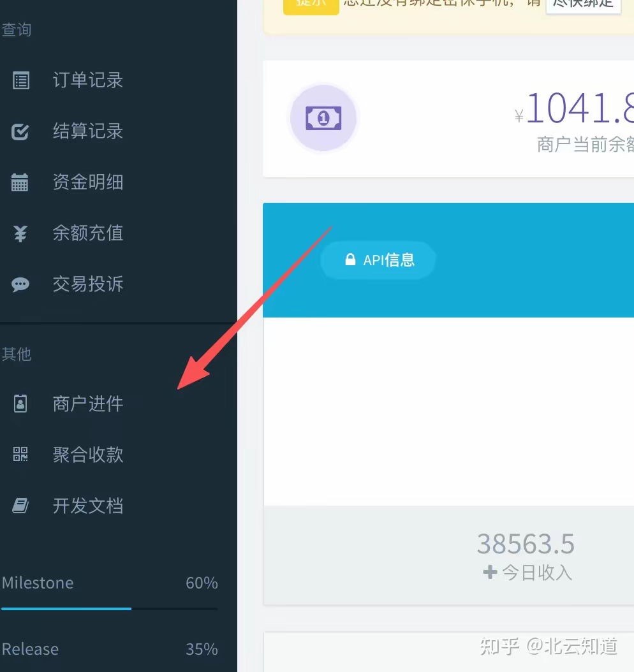634x672 pixels.
Task: Open the 订单记录 menu item
Action: click(88, 80)
